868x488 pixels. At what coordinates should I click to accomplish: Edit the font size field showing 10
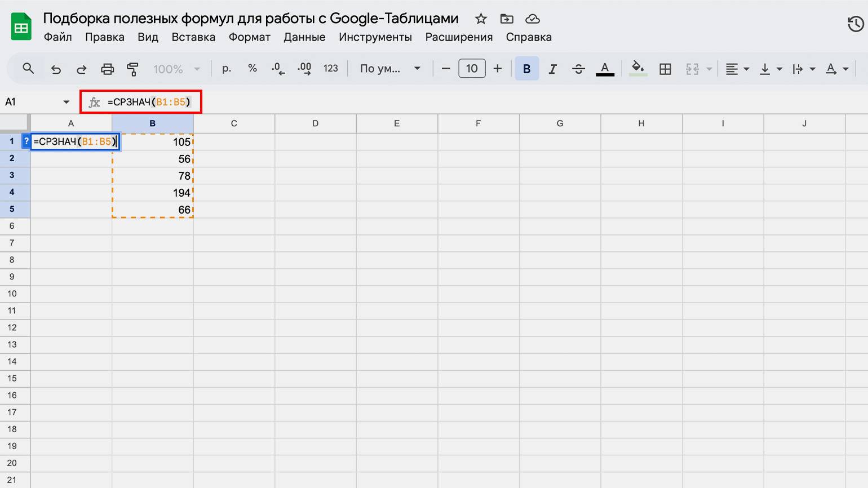tap(472, 69)
